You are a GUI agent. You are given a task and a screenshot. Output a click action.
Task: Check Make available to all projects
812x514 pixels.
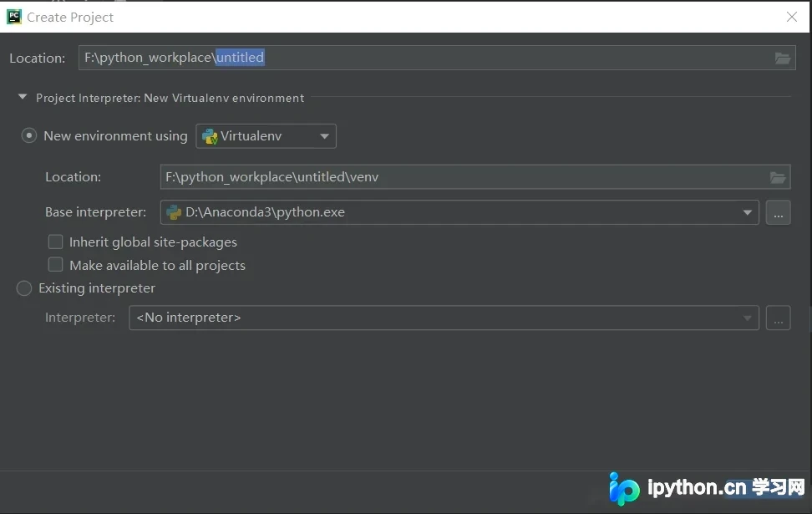55,265
